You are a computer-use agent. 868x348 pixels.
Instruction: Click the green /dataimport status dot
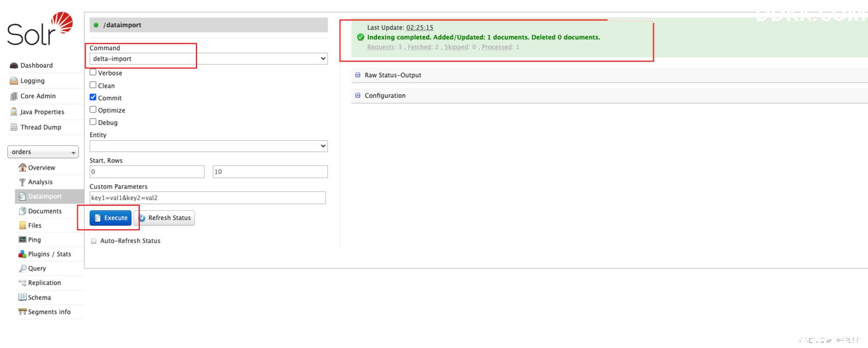96,25
